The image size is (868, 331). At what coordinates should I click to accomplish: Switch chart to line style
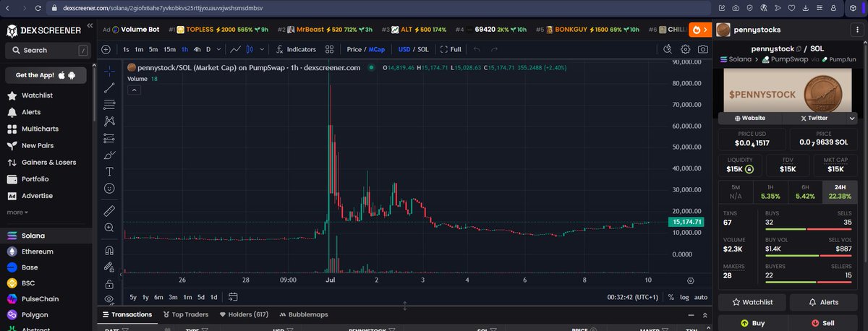tap(236, 49)
